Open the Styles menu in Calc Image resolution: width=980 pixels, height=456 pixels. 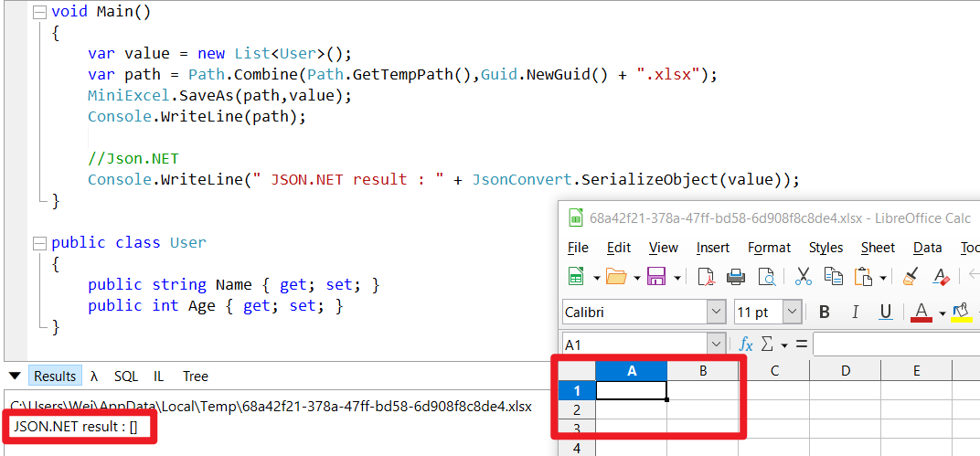(x=826, y=248)
